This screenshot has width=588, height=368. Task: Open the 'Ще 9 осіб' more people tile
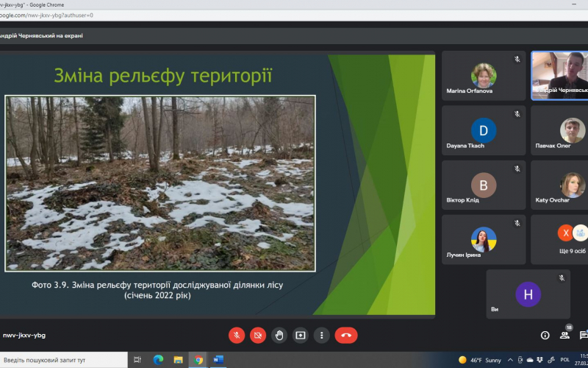coord(559,240)
